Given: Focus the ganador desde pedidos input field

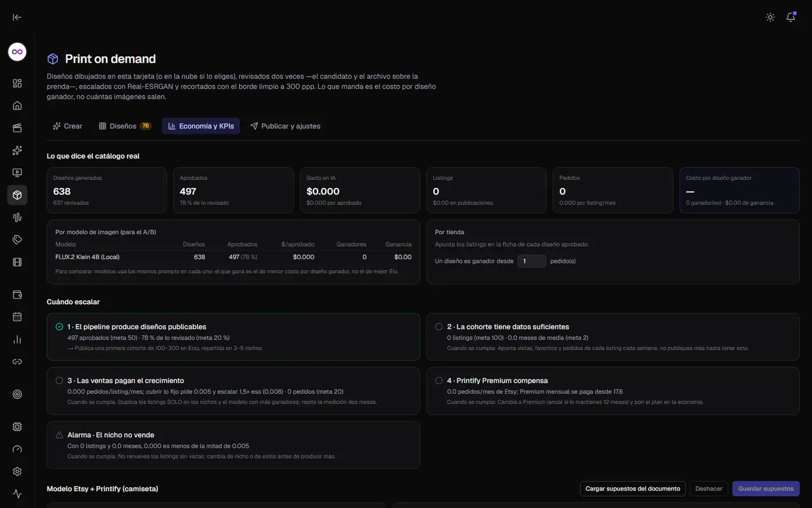Looking at the screenshot, I should tap(532, 261).
